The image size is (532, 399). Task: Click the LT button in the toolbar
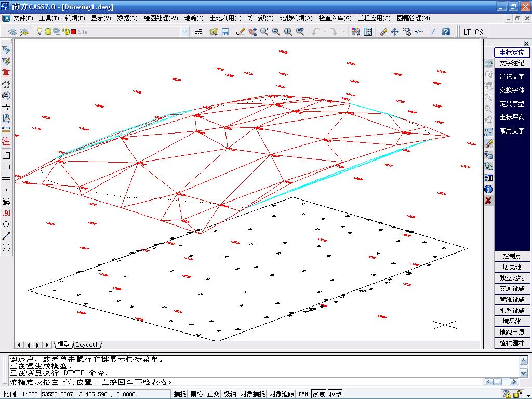(x=467, y=32)
